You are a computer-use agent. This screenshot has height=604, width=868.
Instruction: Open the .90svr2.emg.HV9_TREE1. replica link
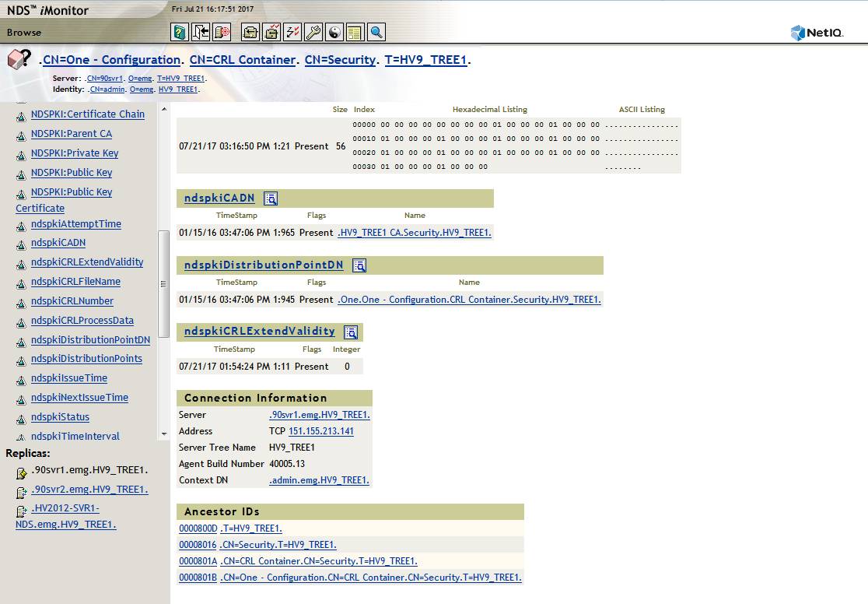click(89, 490)
